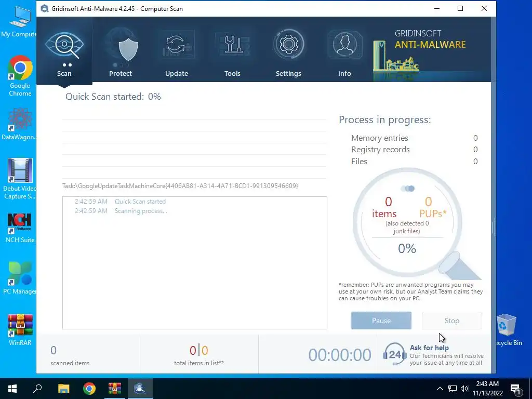Click the '0 items' detected counter
The height and width of the screenshot is (399, 532).
[384, 207]
